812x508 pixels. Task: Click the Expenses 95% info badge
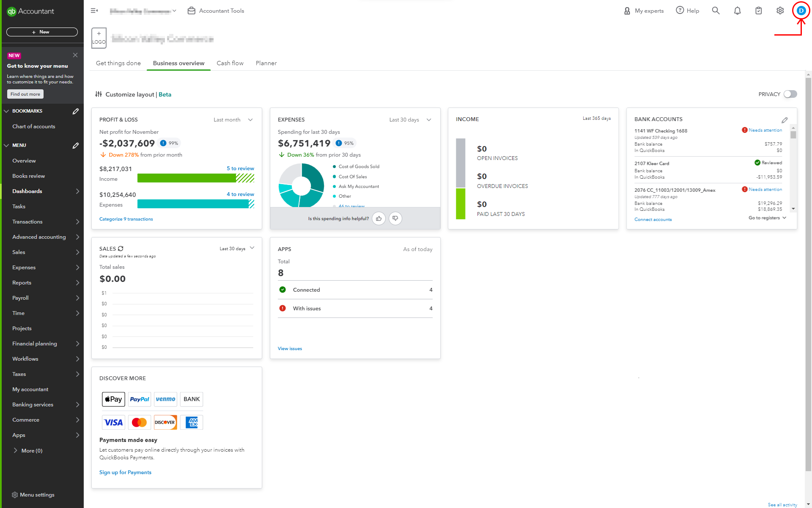pyautogui.click(x=345, y=143)
